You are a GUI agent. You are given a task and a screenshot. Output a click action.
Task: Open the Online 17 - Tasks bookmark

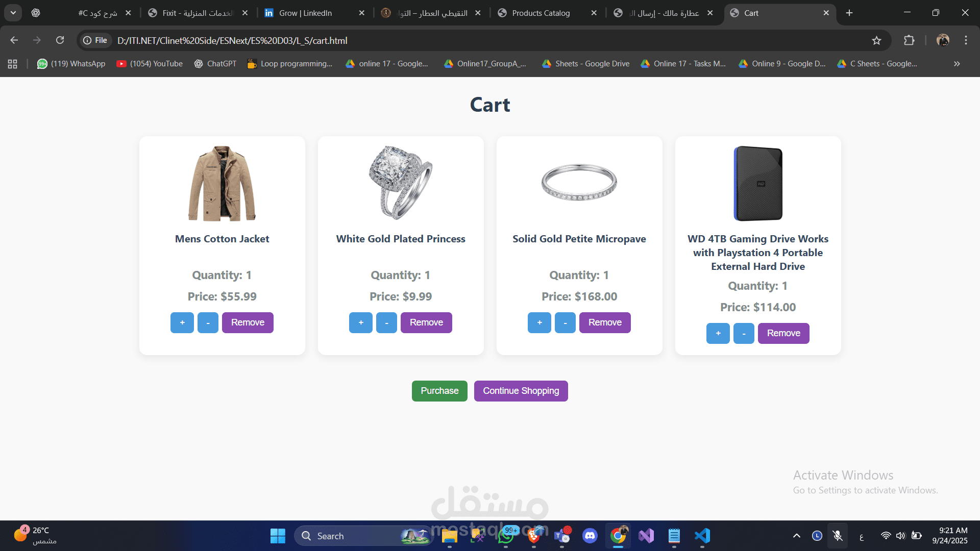tap(683, 64)
